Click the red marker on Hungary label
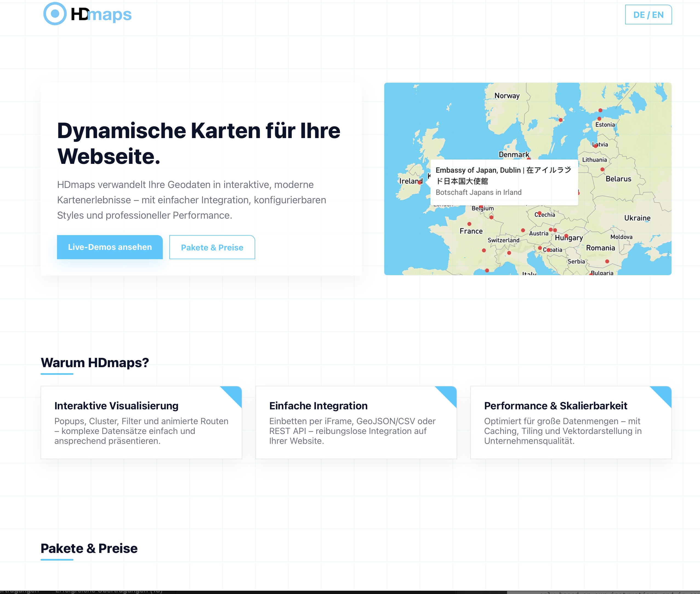The width and height of the screenshot is (700, 594). (566, 236)
